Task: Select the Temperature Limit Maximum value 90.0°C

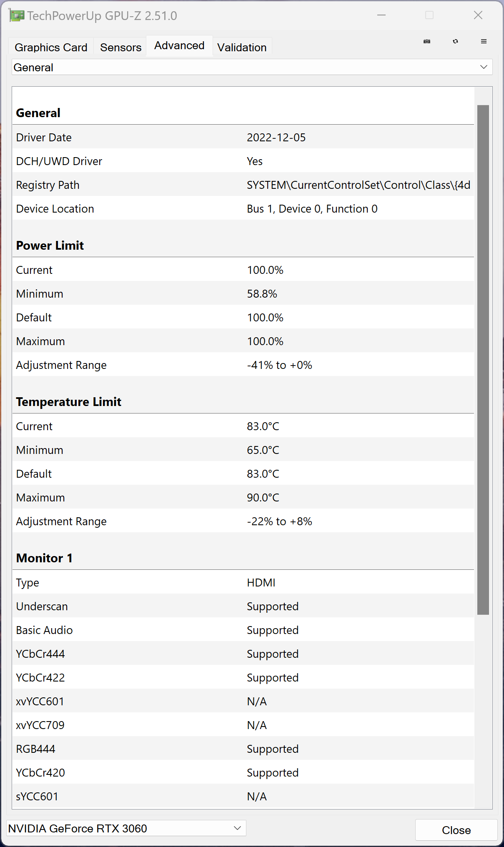Action: [x=263, y=498]
